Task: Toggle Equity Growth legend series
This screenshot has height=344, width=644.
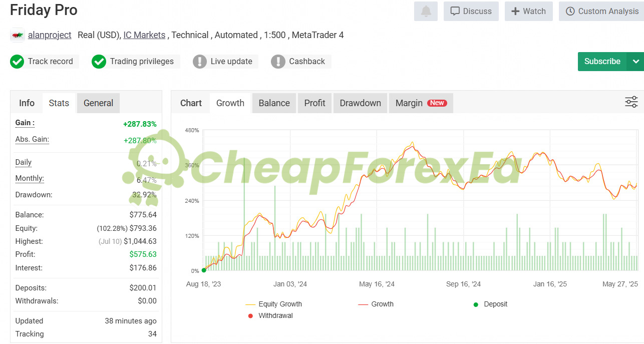Action: [x=274, y=304]
